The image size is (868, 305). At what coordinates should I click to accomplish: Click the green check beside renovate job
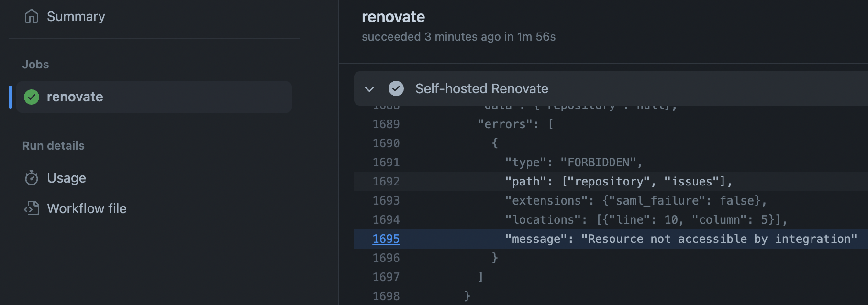pyautogui.click(x=31, y=97)
